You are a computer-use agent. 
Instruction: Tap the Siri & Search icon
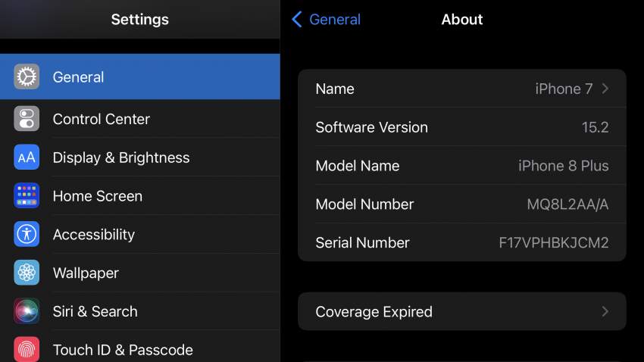click(x=27, y=311)
